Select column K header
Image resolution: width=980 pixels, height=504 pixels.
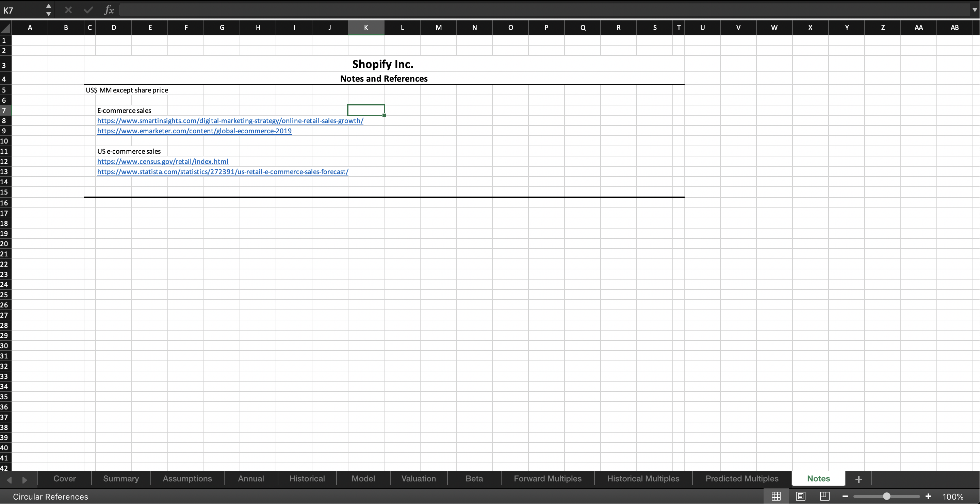coord(366,27)
